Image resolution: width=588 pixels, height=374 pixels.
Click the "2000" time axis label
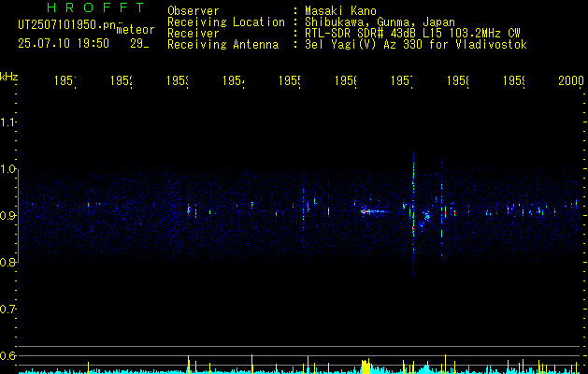click(571, 80)
